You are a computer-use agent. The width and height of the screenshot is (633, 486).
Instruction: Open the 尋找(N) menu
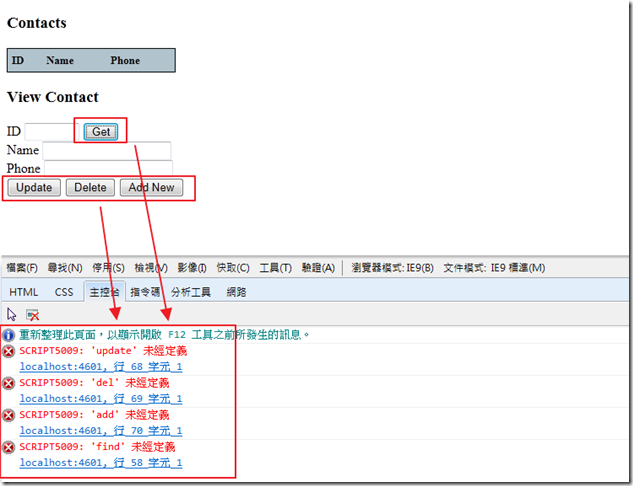click(65, 268)
